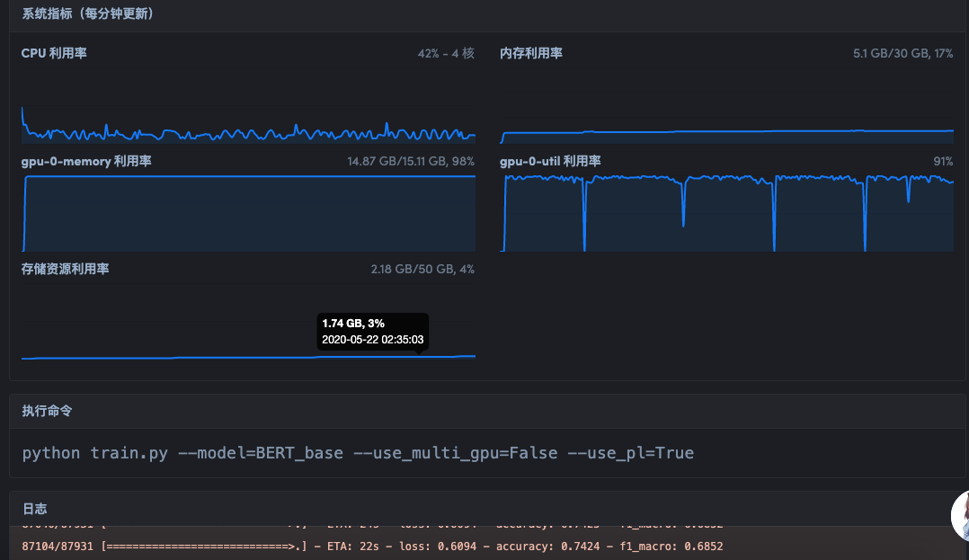
Task: Click the 系统指标 section header
Action: click(x=87, y=14)
